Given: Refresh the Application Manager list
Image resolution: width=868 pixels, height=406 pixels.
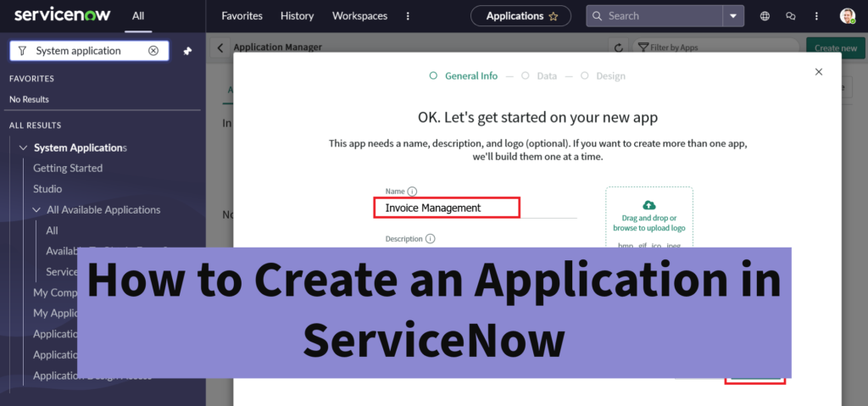Looking at the screenshot, I should [x=619, y=47].
